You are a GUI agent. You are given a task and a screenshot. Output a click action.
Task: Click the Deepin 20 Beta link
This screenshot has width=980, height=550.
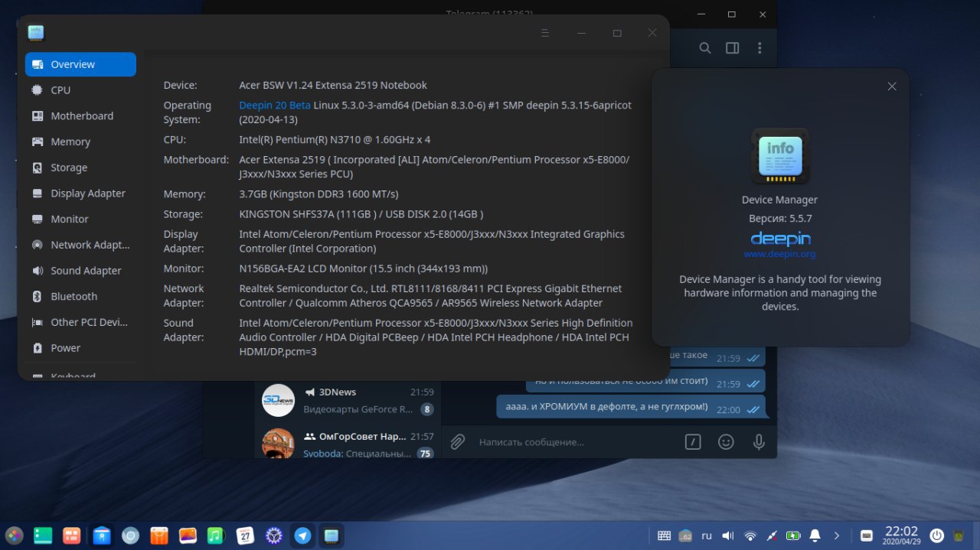point(275,105)
